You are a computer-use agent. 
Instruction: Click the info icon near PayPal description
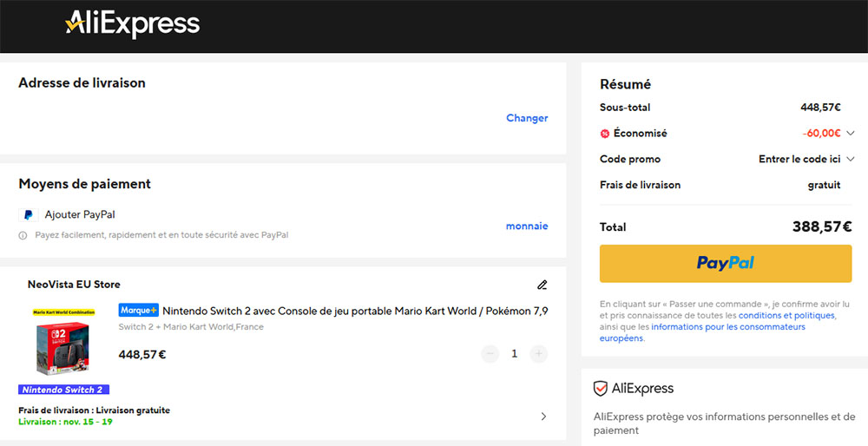point(23,235)
